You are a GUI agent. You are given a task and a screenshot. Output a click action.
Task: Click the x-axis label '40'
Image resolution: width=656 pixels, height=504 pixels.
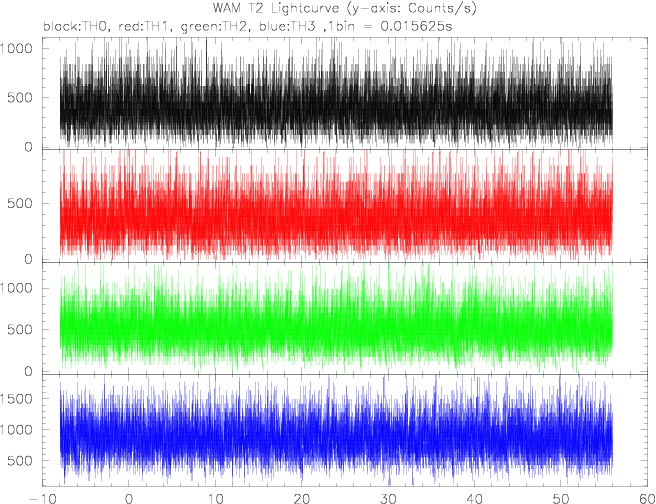474,499
